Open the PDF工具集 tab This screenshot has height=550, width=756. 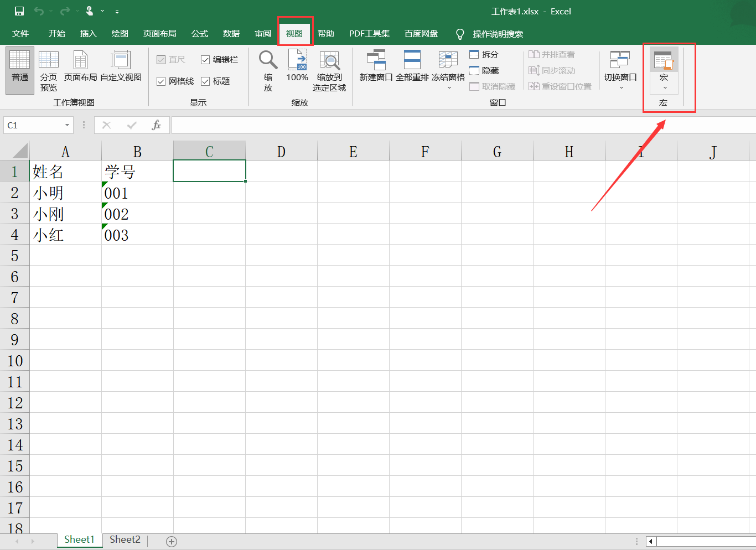(369, 34)
